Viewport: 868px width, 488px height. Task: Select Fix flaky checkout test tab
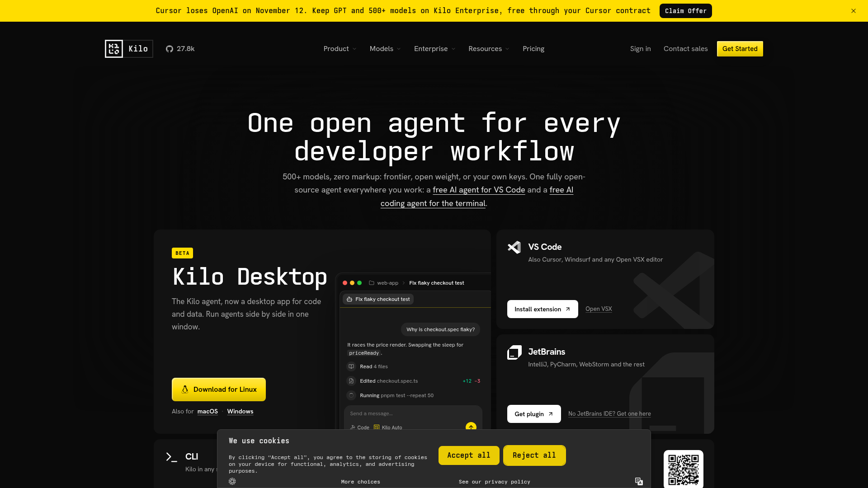[378, 299]
